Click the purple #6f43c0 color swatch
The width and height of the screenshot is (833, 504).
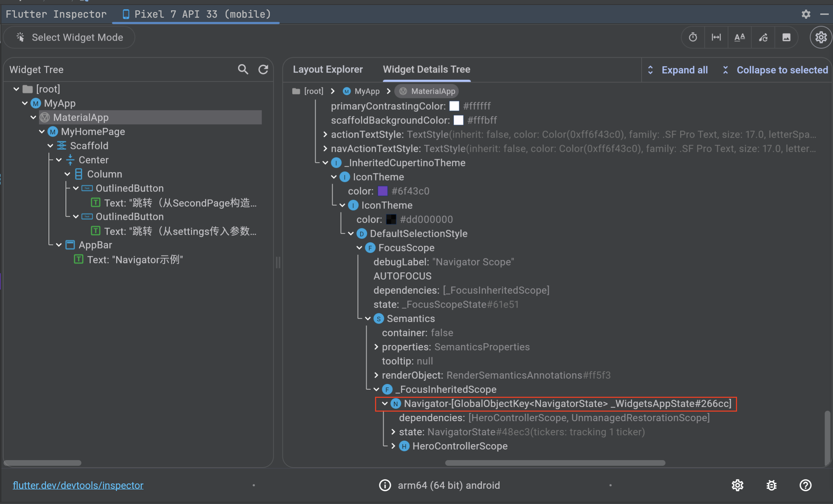coord(382,191)
